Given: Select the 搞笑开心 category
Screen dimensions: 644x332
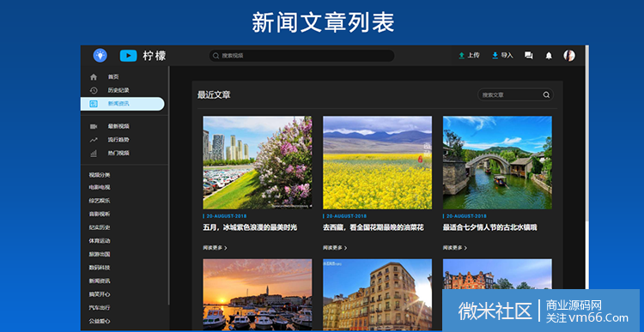Looking at the screenshot, I should pos(100,294).
